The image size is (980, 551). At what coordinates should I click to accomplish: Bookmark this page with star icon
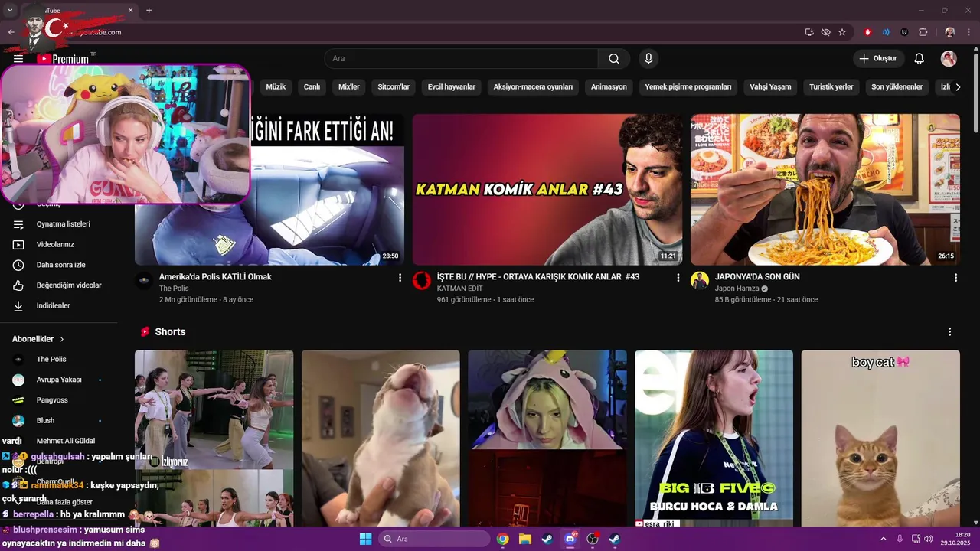pos(842,32)
